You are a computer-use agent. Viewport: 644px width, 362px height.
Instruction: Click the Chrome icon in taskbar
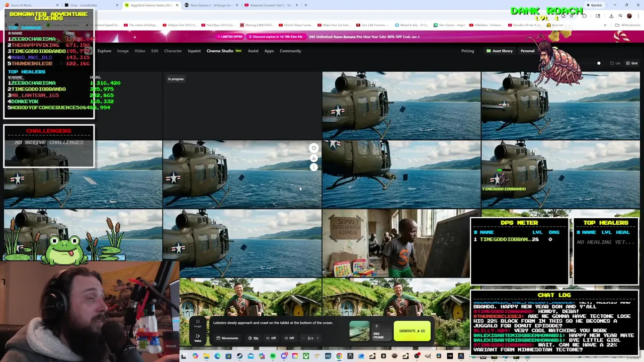pos(339,356)
